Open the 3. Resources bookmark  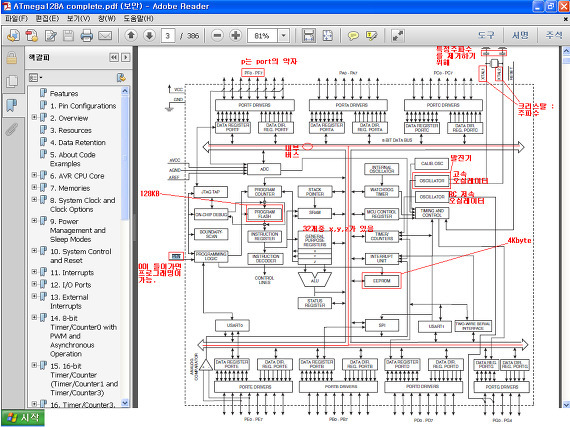tap(71, 130)
